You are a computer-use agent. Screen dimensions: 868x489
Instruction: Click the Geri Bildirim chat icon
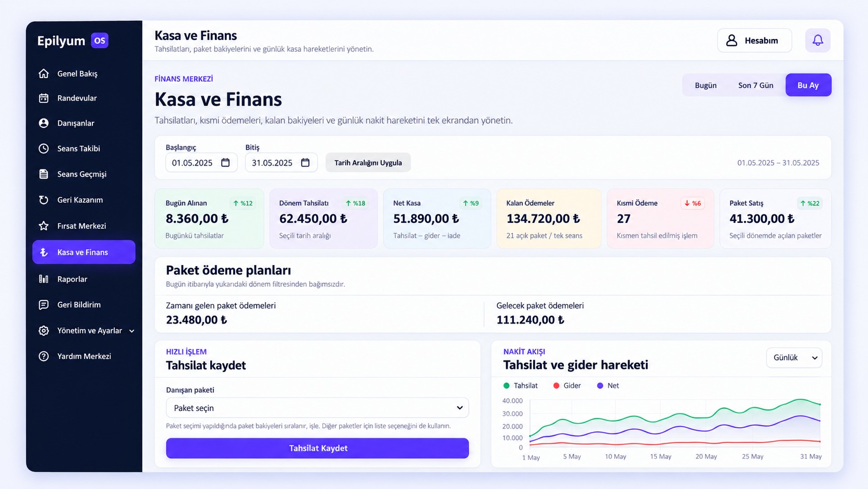pos(44,305)
